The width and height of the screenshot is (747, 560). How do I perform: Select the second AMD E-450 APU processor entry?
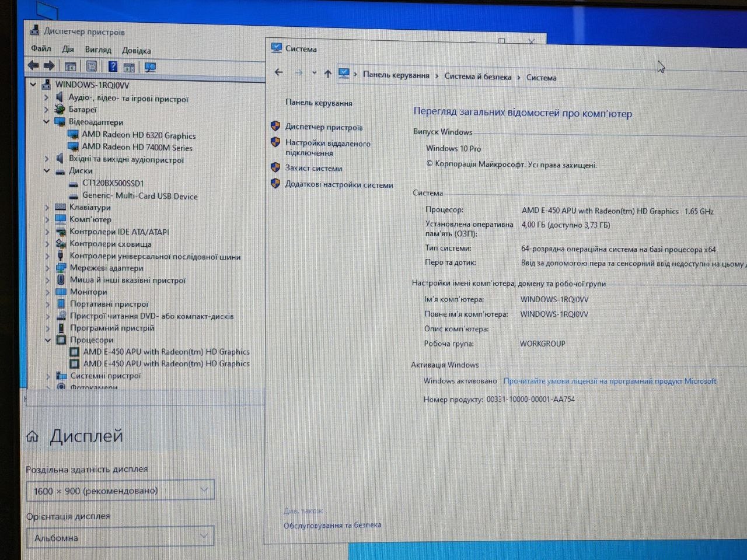[166, 363]
